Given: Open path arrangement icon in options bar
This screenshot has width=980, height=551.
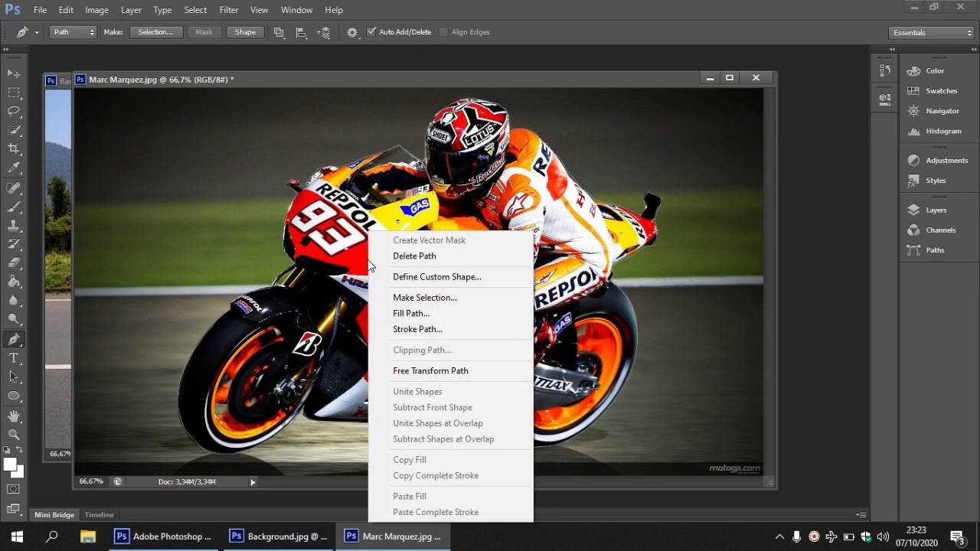Looking at the screenshot, I should [x=324, y=32].
